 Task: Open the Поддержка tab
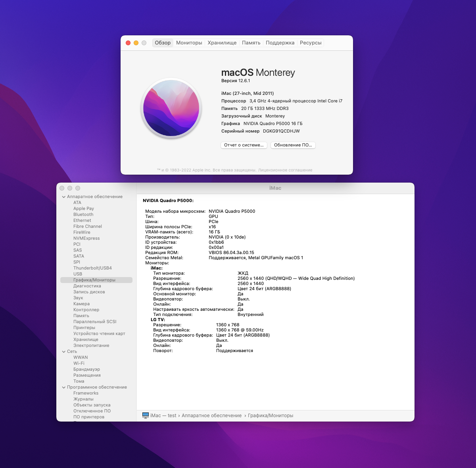point(280,43)
